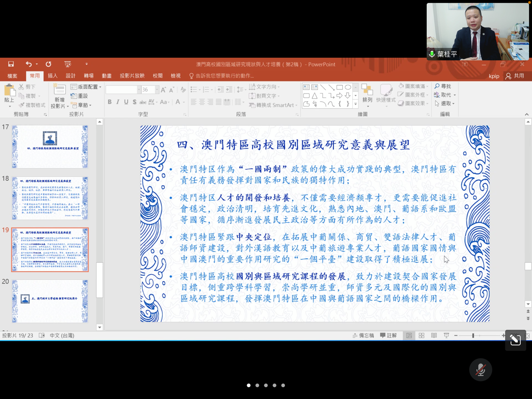Select the text box shape in shapes gallery
This screenshot has width=532, height=399.
(x=306, y=87)
